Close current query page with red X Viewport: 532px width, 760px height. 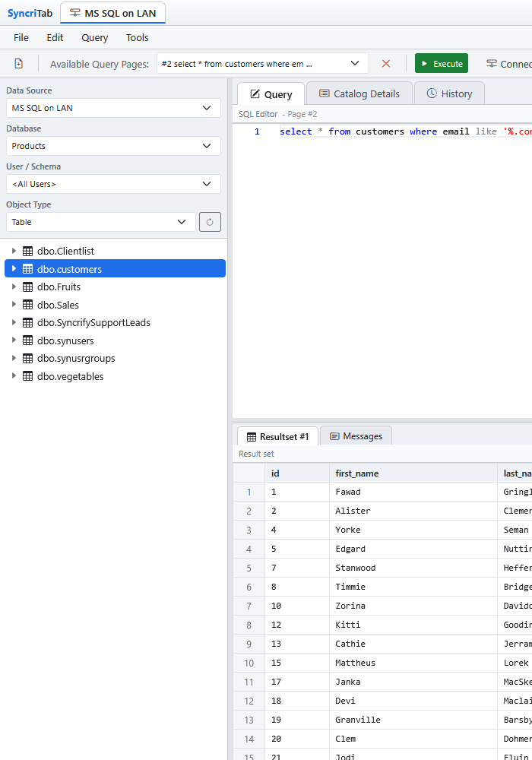[x=385, y=64]
